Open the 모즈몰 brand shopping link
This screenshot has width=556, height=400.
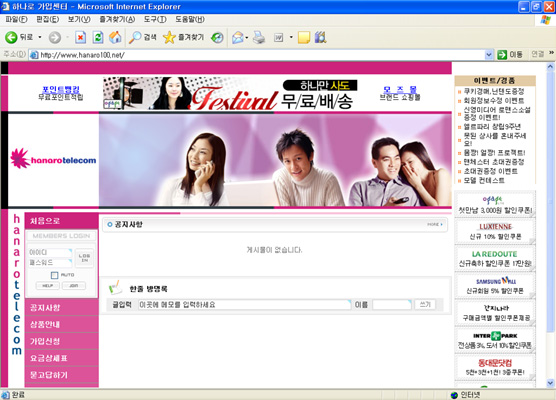click(400, 89)
